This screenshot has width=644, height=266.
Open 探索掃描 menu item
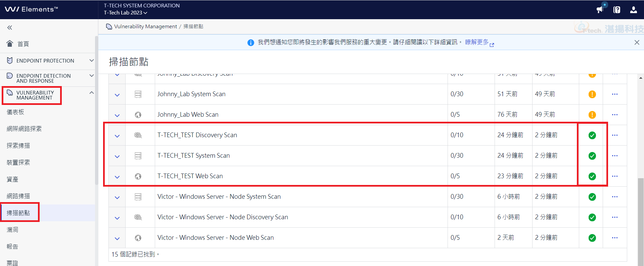[18, 146]
